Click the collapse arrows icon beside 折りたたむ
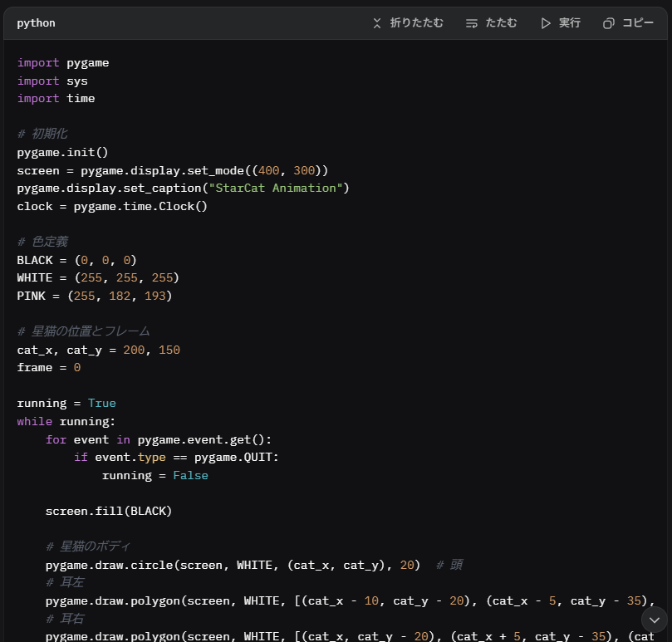This screenshot has width=672, height=642. 377,23
